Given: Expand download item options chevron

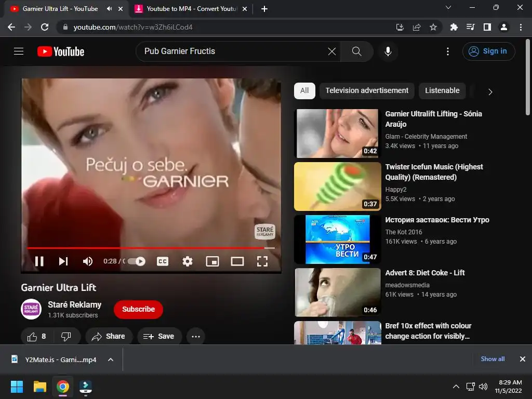Looking at the screenshot, I should tap(111, 360).
